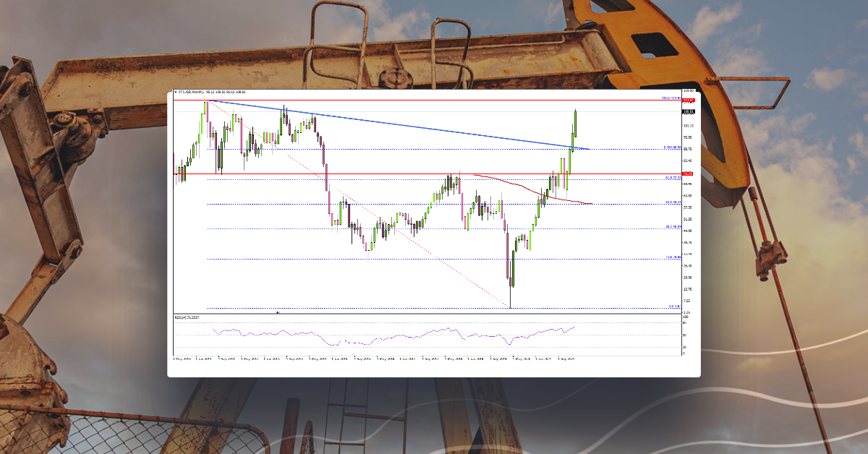Select the current price tag 114.62
The image size is (868, 454).
[689, 100]
